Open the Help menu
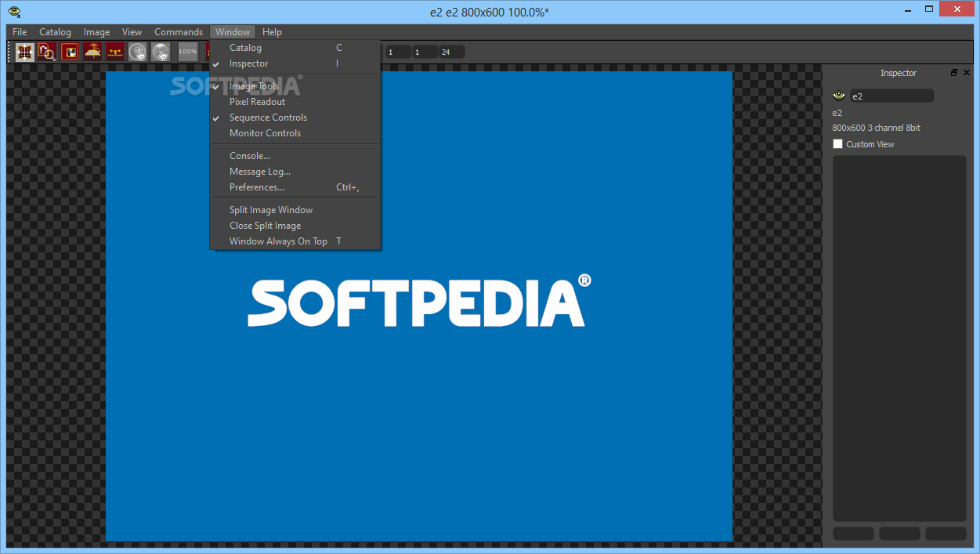This screenshot has width=980, height=554. pyautogui.click(x=273, y=32)
